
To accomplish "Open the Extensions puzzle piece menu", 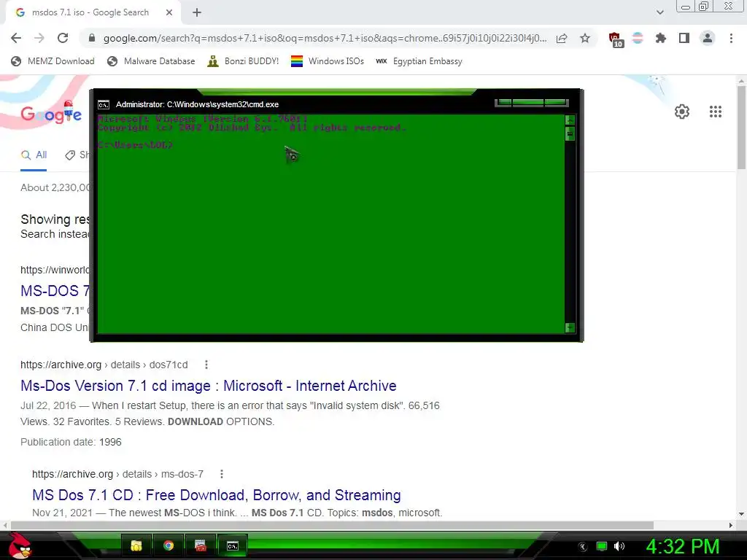I will tap(661, 38).
